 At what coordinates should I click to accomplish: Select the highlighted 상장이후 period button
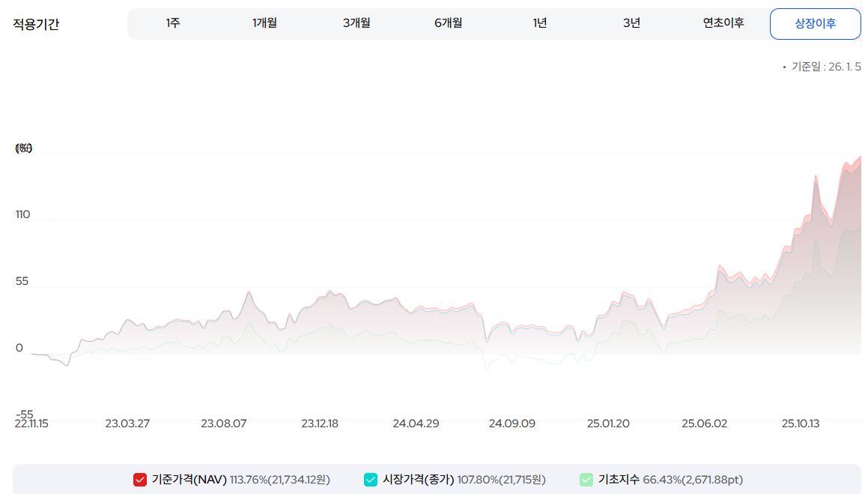[x=815, y=23]
